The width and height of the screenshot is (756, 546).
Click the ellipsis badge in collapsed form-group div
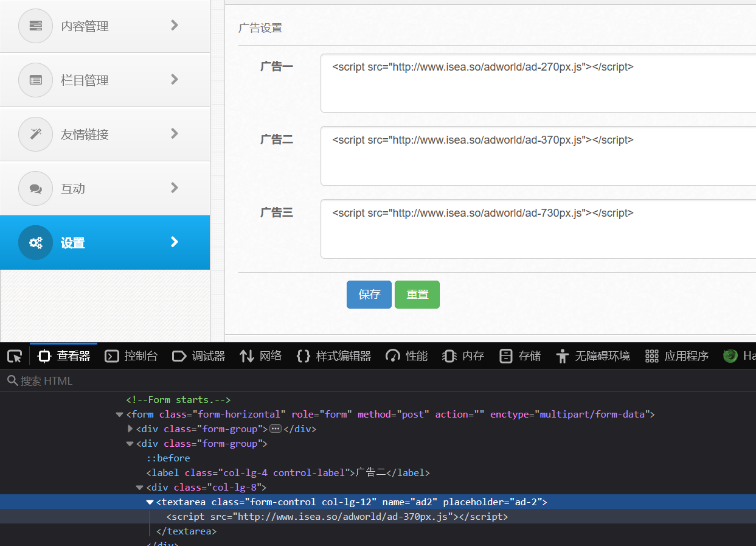[x=275, y=429]
